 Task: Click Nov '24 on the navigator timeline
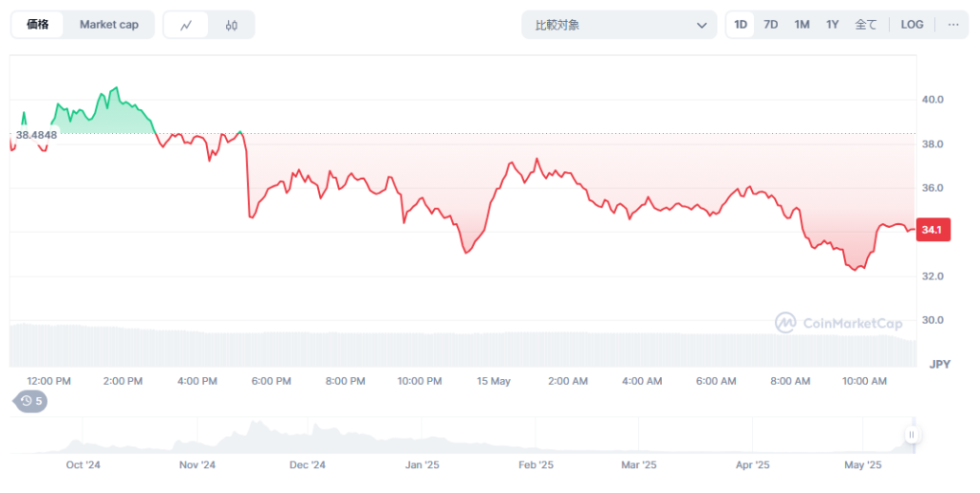[196, 465]
